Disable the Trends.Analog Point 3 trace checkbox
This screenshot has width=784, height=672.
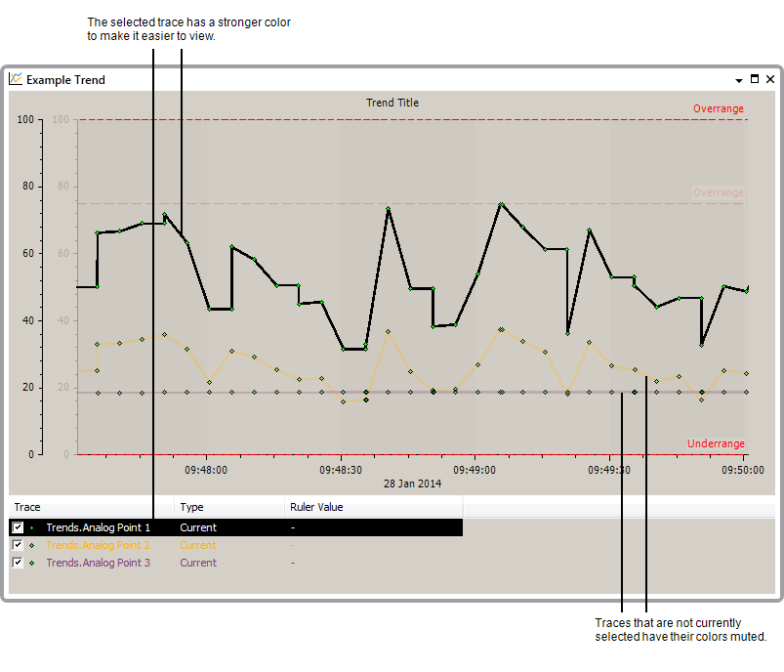click(x=18, y=563)
